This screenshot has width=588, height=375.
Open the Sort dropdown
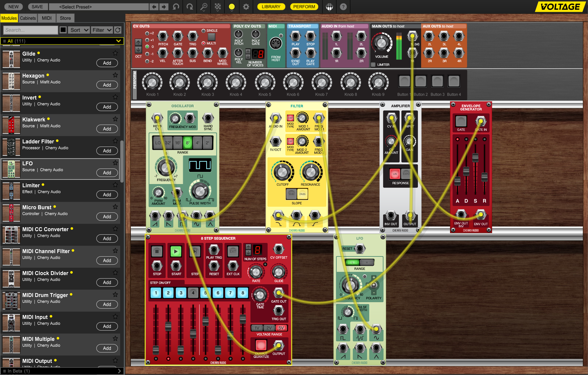point(79,30)
